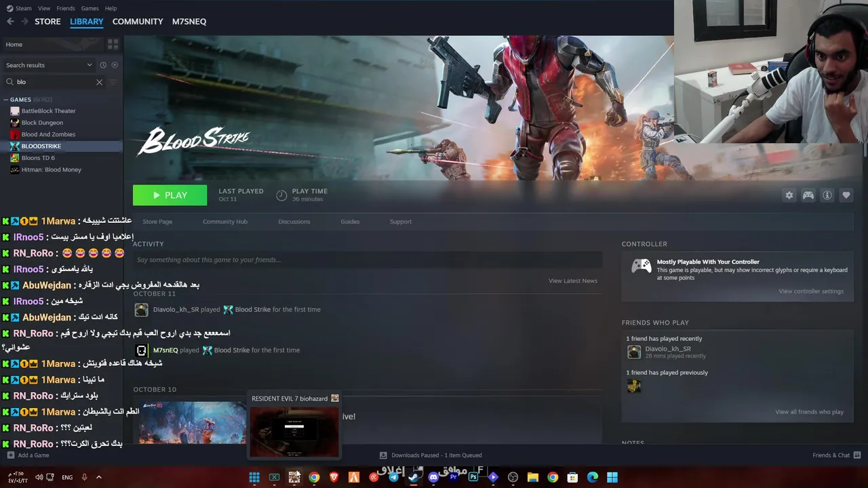Open the Help menu
This screenshot has width=868, height=488.
coord(111,8)
